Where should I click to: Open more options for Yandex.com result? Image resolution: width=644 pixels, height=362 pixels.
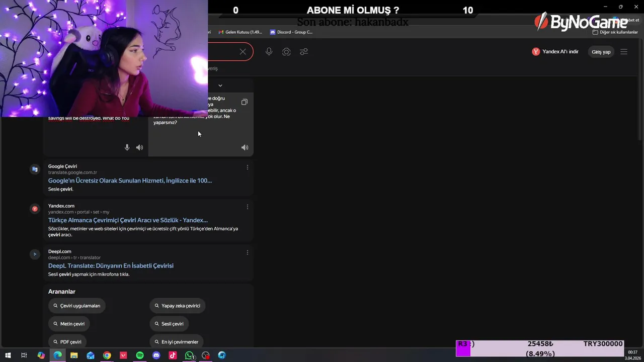(x=247, y=207)
